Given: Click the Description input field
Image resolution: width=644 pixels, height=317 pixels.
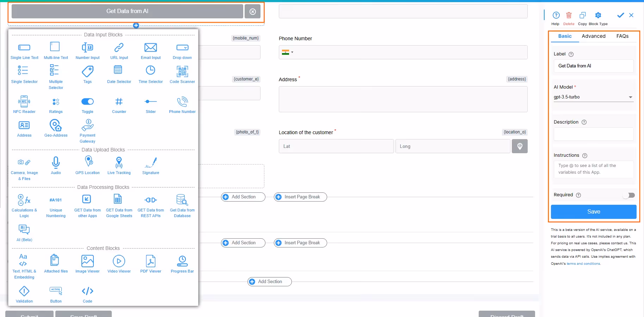Looking at the screenshot, I should tap(594, 134).
